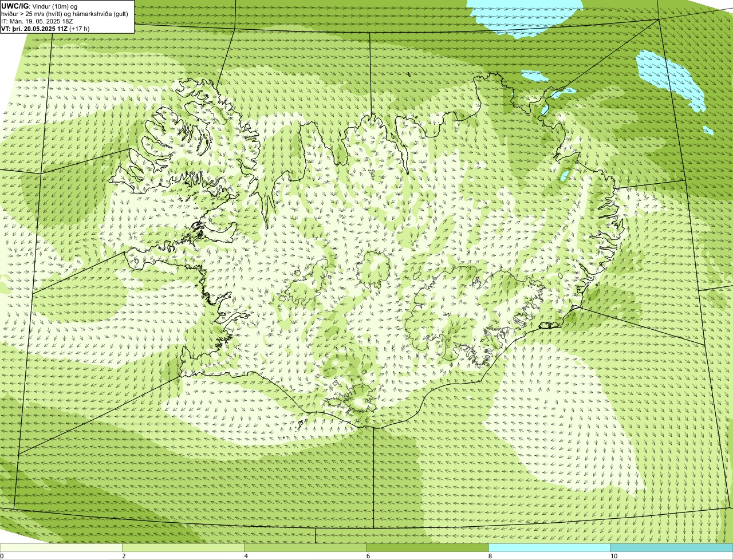Select the light cyan 8–10 m/s color band

point(549,548)
